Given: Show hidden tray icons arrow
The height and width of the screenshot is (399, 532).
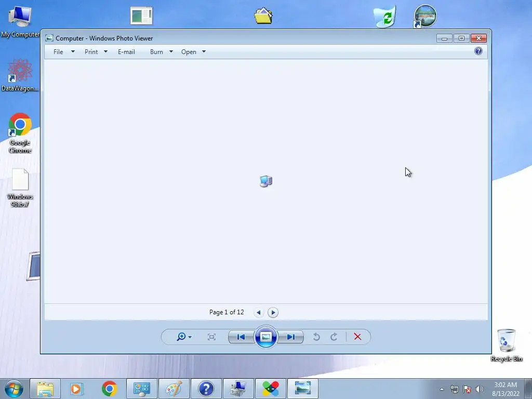Looking at the screenshot, I should (442, 389).
